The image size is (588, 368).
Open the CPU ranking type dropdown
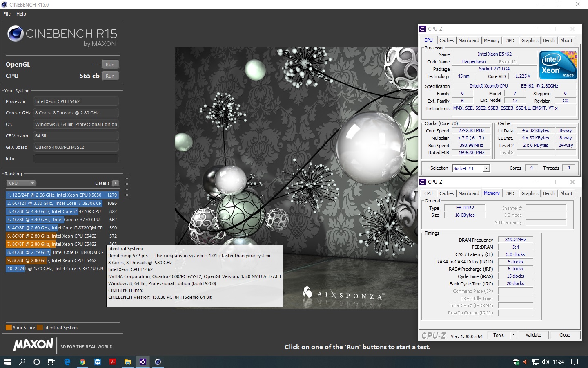point(21,183)
